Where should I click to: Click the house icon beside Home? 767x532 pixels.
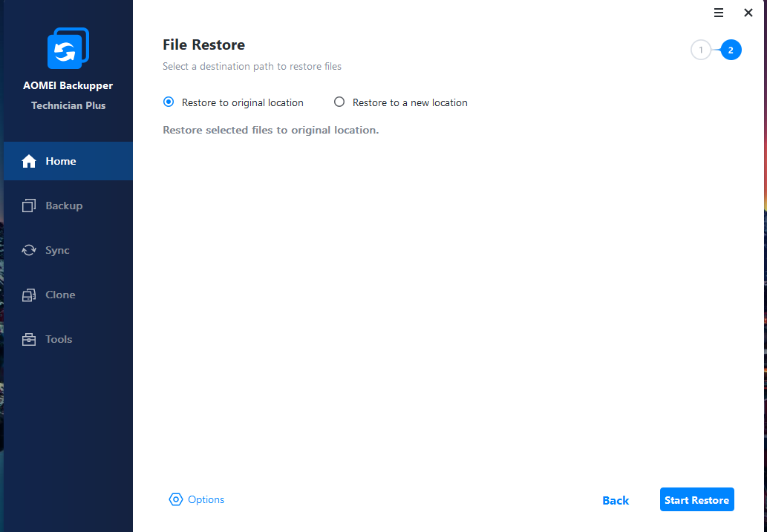(29, 162)
